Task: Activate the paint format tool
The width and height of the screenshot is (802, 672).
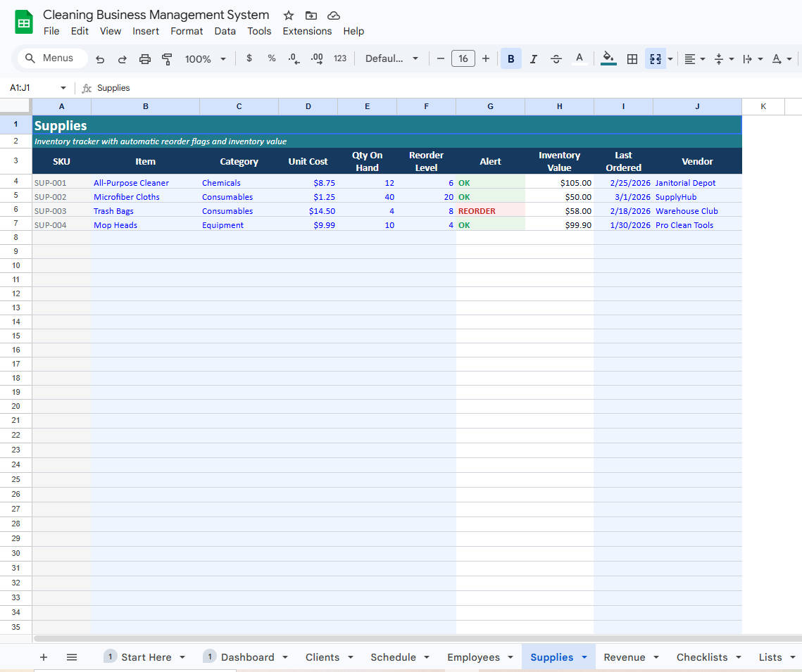Action: 167,59
